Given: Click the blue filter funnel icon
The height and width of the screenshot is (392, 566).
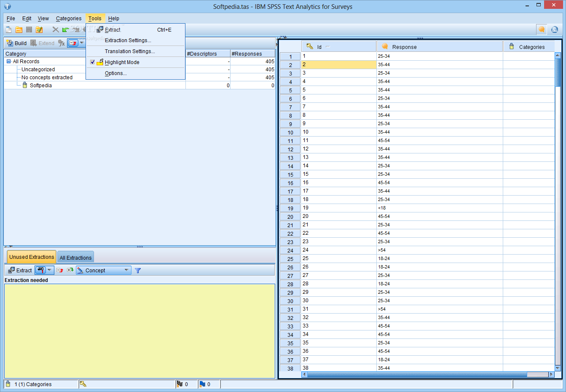Looking at the screenshot, I should (x=137, y=271).
